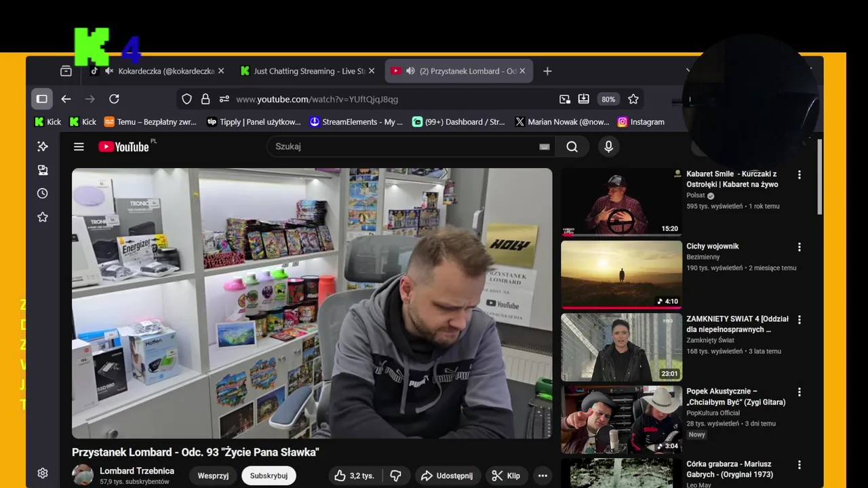Image resolution: width=868 pixels, height=488 pixels.
Task: Open more actions under the video (three dots)
Action: 542,476
